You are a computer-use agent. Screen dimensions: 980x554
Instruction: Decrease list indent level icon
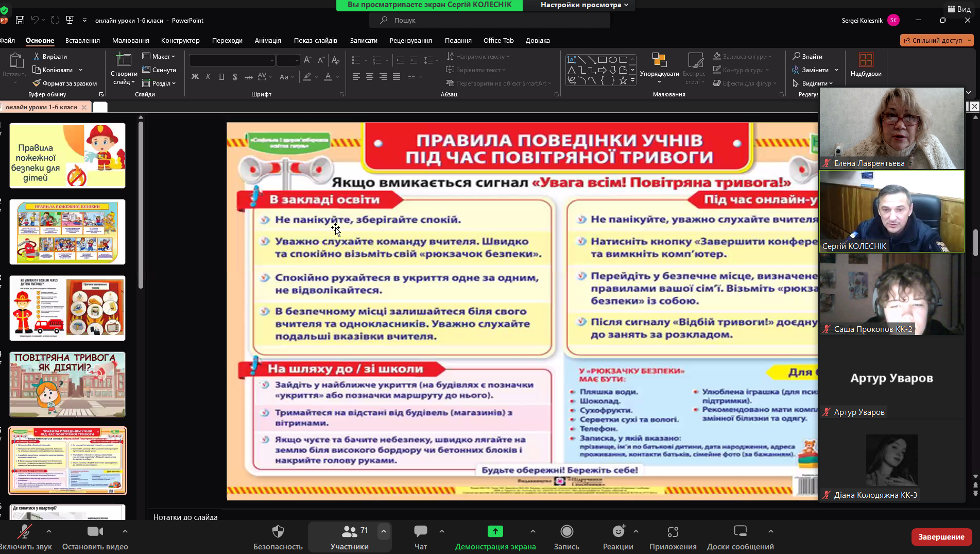click(x=400, y=60)
